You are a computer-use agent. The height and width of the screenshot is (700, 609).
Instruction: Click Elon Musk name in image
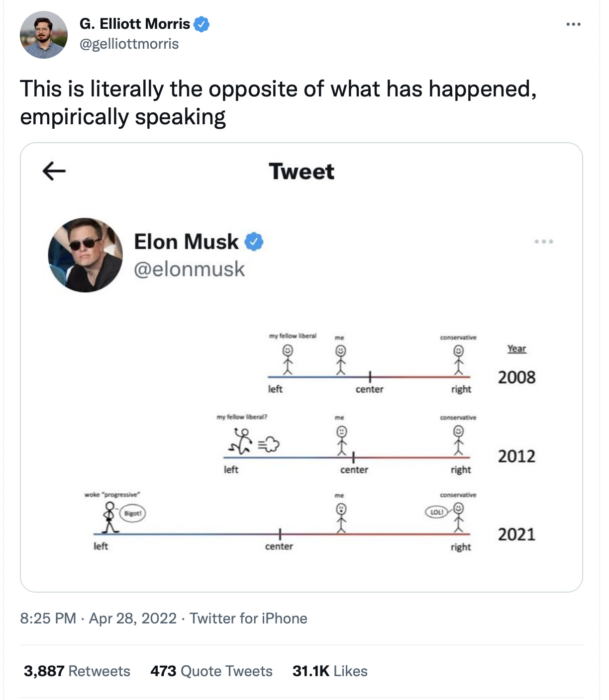tap(187, 242)
